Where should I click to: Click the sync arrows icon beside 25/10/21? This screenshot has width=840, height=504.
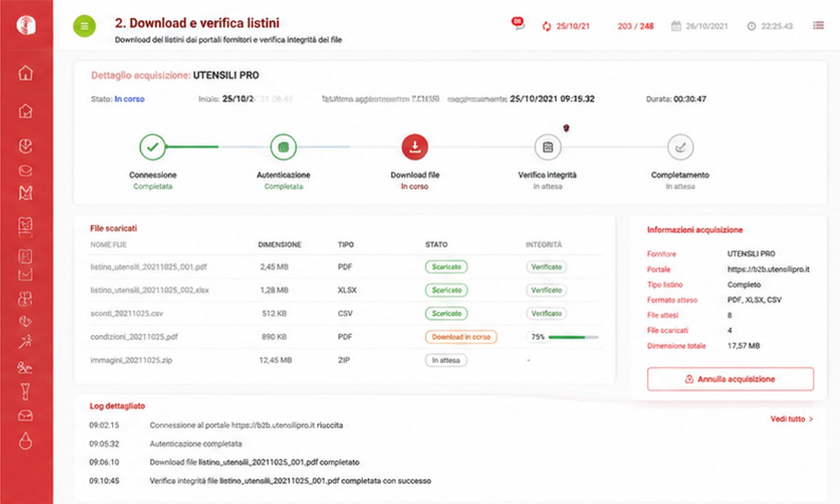[547, 26]
